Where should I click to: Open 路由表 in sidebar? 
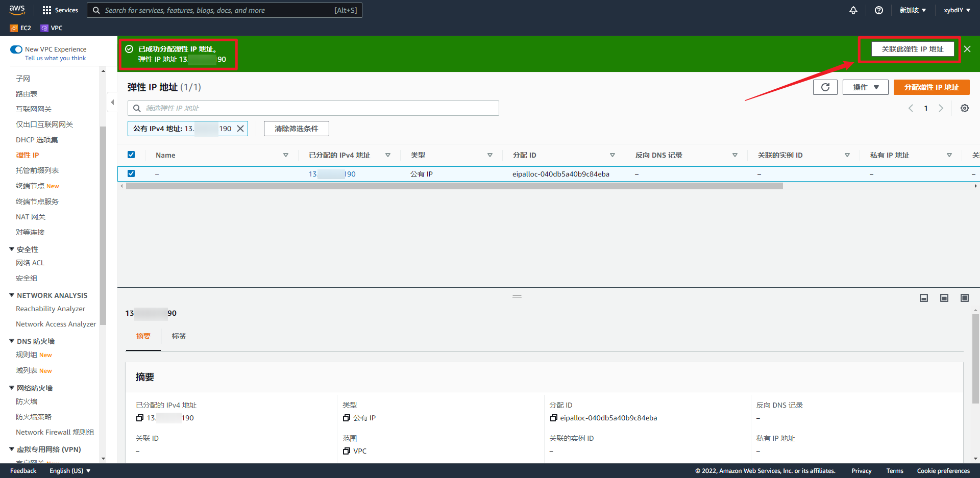27,94
